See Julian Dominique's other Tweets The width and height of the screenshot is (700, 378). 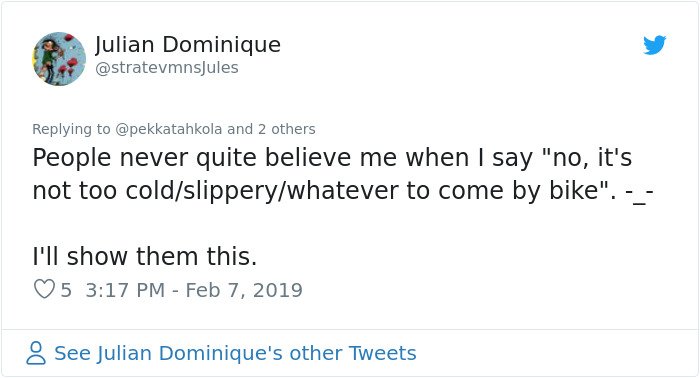235,353
